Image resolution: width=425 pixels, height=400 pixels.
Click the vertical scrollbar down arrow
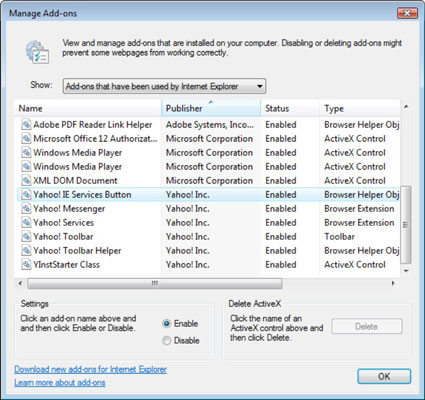406,271
